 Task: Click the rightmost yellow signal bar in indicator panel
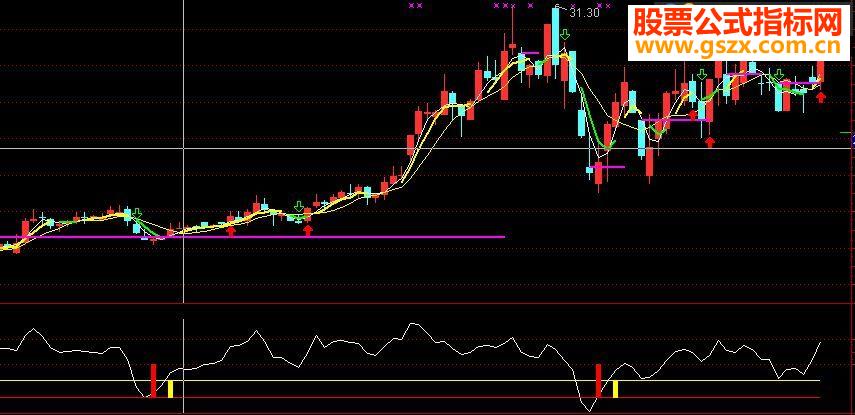click(616, 389)
